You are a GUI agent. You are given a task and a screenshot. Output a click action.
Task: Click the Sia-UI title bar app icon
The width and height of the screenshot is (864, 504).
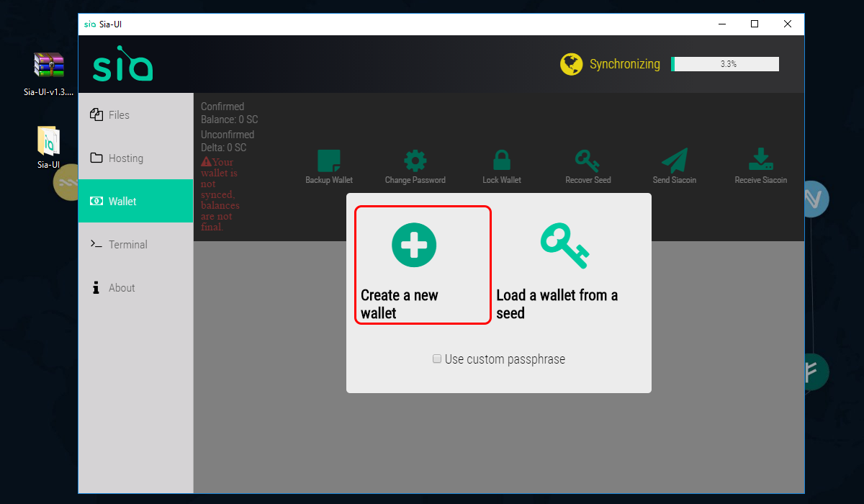90,24
